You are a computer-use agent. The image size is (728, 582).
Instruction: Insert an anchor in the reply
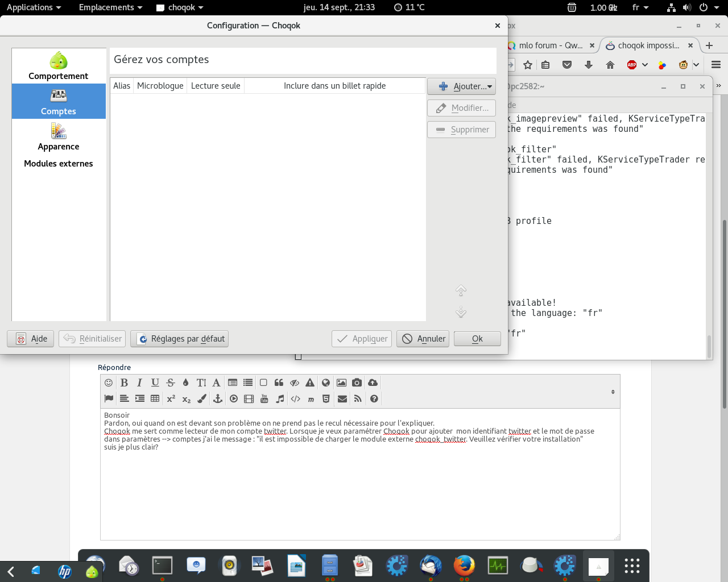pyautogui.click(x=217, y=398)
